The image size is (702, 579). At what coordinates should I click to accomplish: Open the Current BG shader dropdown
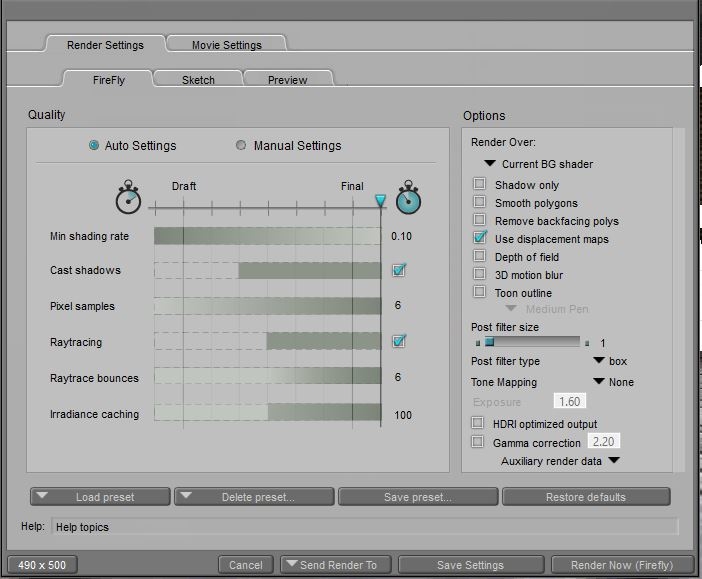490,164
